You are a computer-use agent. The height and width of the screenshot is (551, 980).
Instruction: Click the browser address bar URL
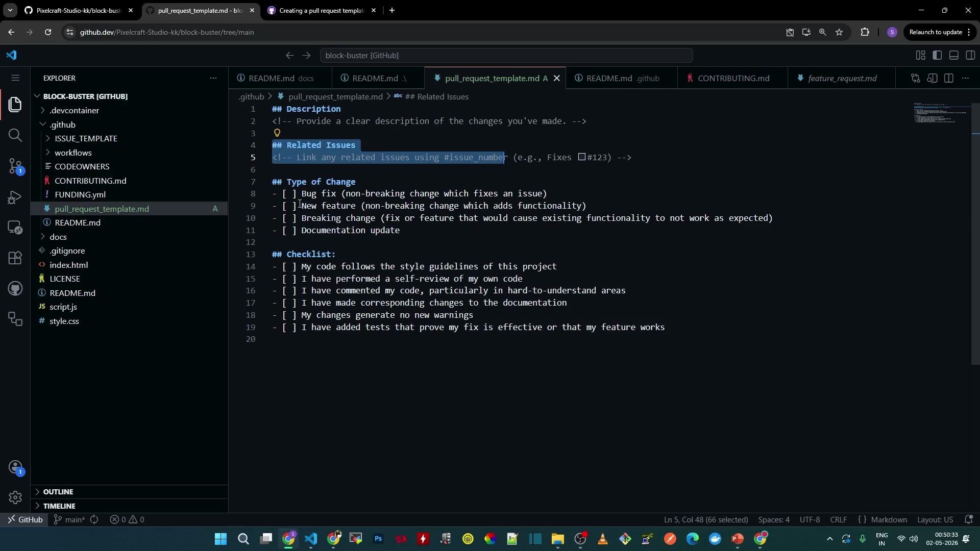point(167,33)
